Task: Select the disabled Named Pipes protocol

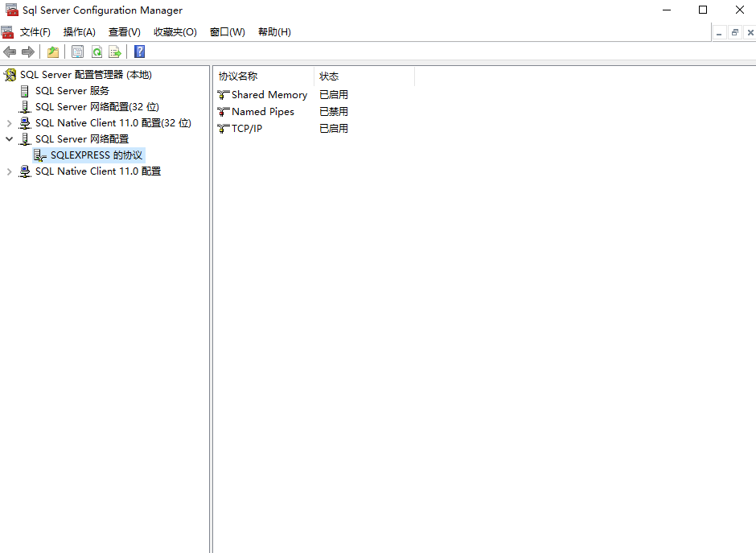Action: pyautogui.click(x=261, y=111)
